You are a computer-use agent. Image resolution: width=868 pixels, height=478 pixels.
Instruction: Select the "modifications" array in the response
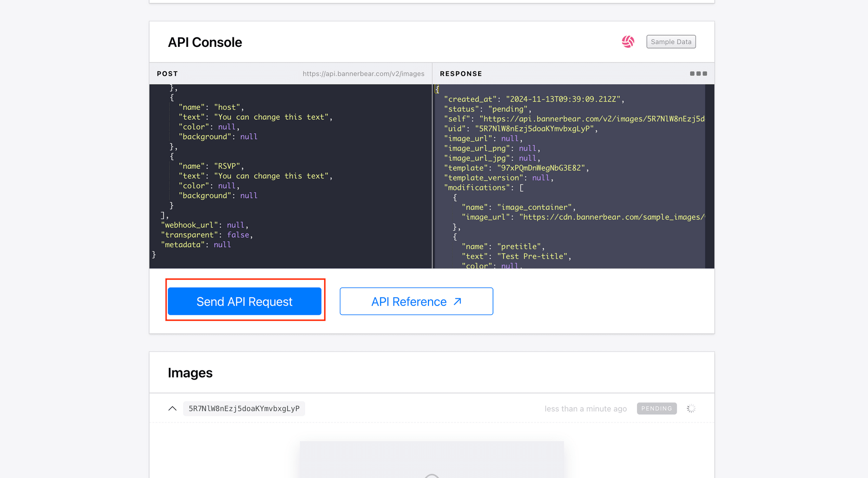(483, 187)
